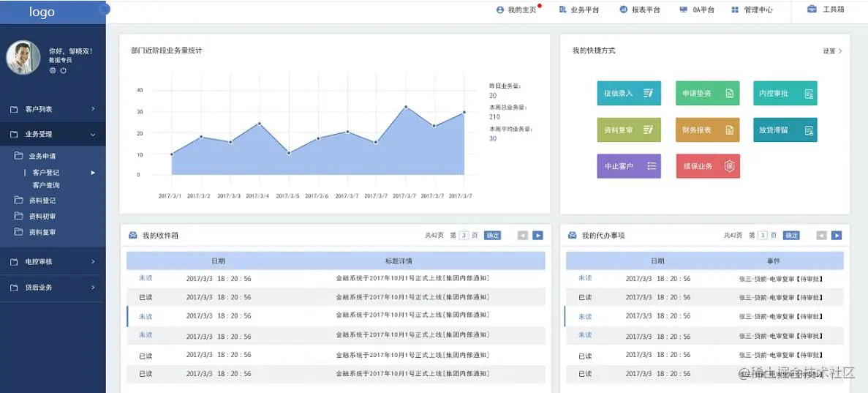Click the 昨日业务量 value 20
Viewport: 868px width, 393px height.
tap(493, 95)
